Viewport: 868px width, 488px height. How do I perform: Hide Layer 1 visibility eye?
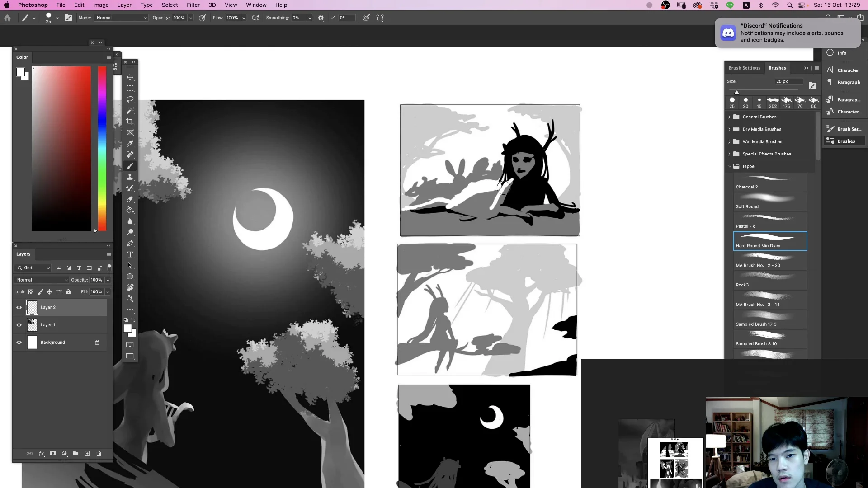pos(19,325)
